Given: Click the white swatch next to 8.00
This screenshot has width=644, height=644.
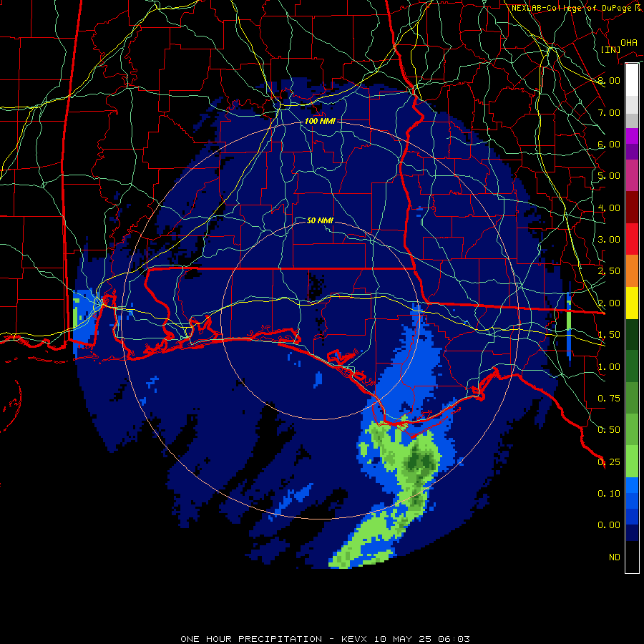Looking at the screenshot, I should click(632, 79).
